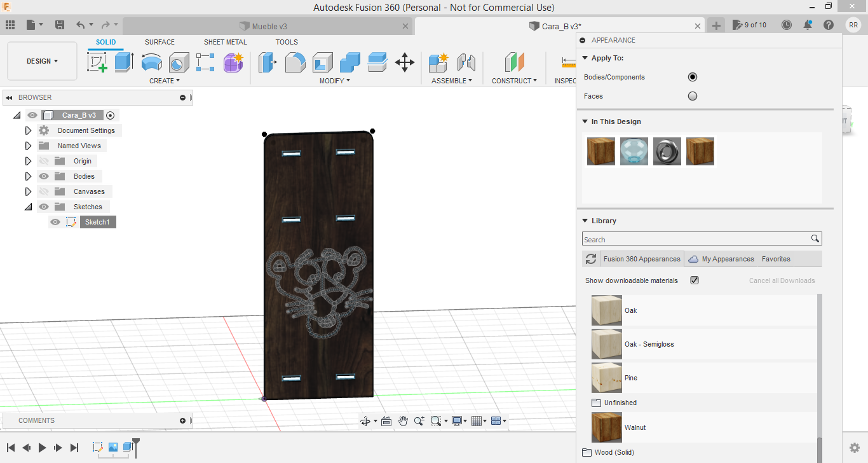Screen dimensions: 868x463
Task: Expand the Bodies folder node
Action: (28, 176)
